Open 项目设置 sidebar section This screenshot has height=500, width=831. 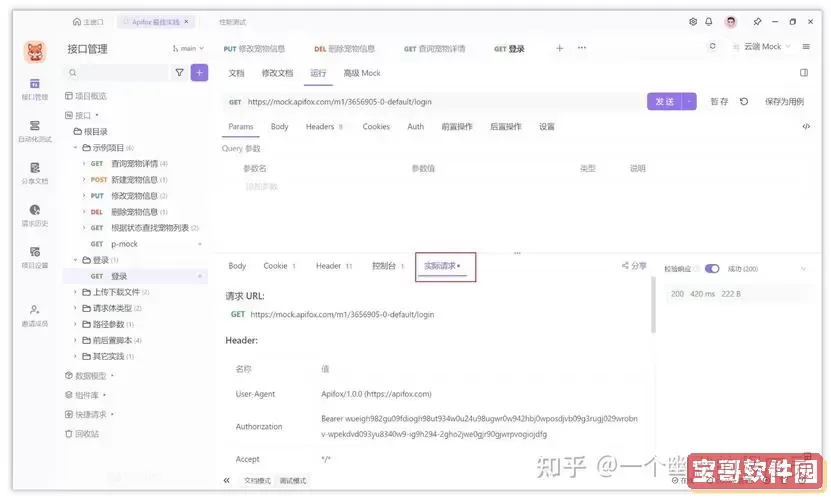(x=34, y=257)
